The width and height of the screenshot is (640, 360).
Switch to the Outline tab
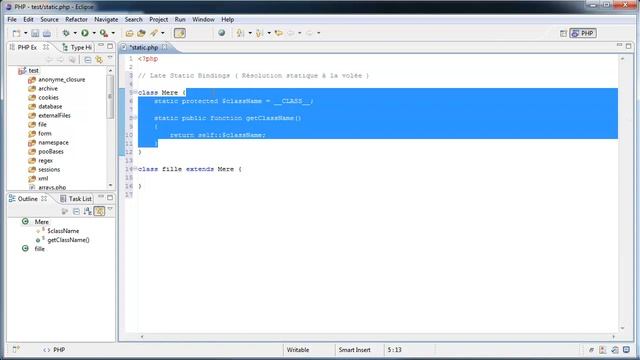[x=27, y=199]
